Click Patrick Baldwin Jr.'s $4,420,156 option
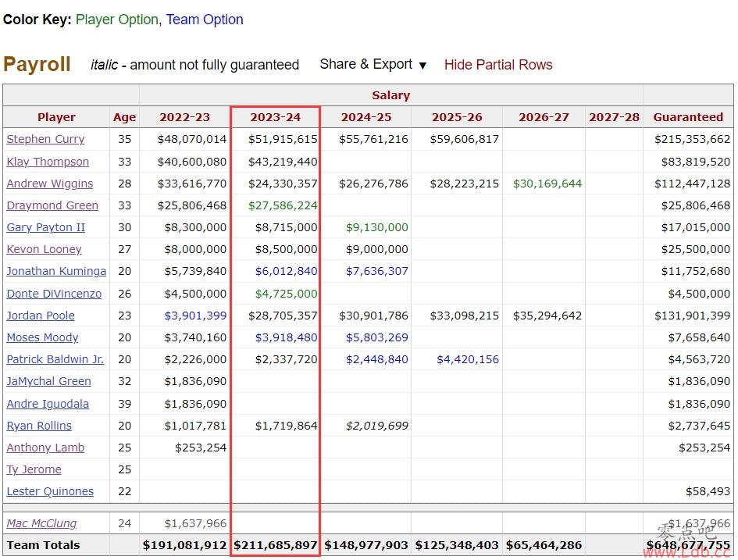 coord(468,359)
